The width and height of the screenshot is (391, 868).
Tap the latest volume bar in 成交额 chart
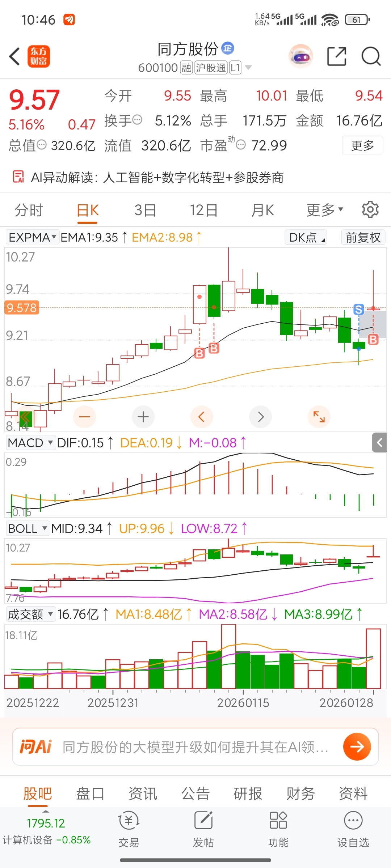point(373,659)
